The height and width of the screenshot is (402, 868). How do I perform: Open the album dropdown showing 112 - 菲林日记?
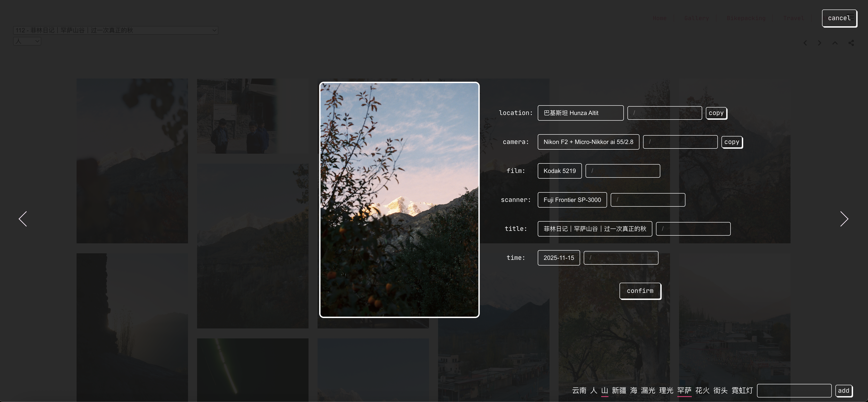point(116,30)
